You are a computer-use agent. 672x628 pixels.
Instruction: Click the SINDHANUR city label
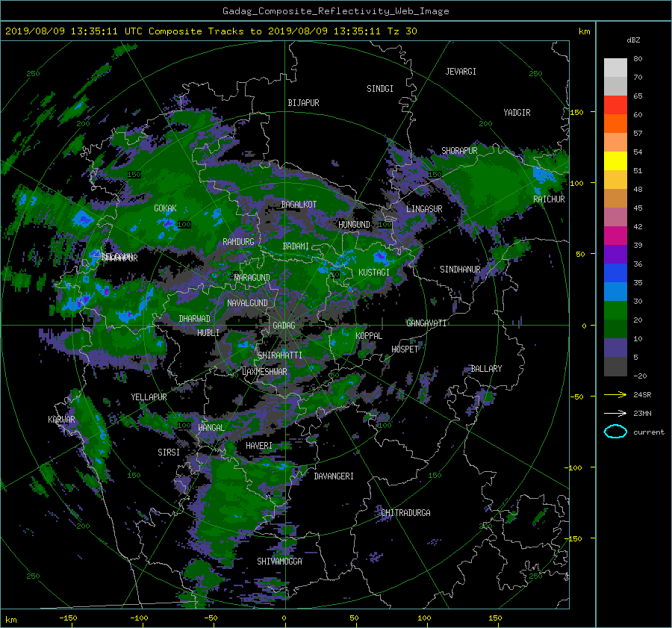(460, 270)
